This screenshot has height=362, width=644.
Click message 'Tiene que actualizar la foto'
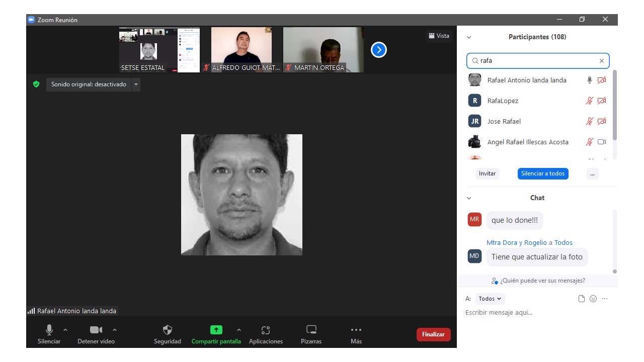[537, 257]
